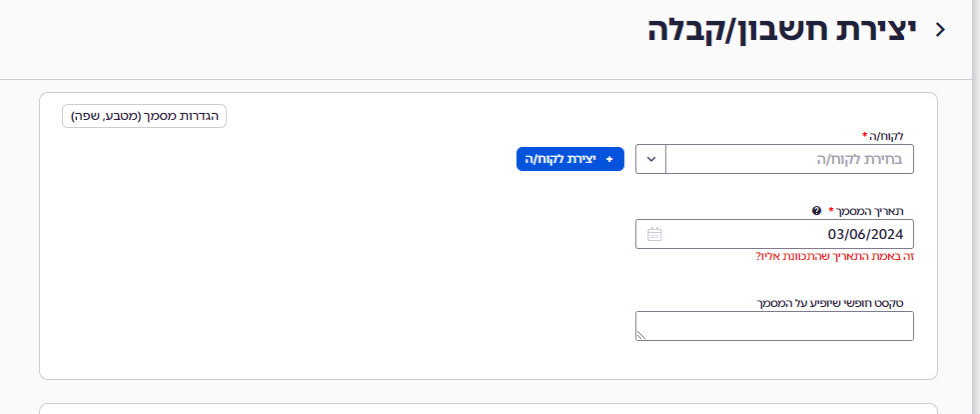Click the טקסט חופשי שיופיע על המסמך label
This screenshot has height=414, width=980.
click(x=837, y=302)
